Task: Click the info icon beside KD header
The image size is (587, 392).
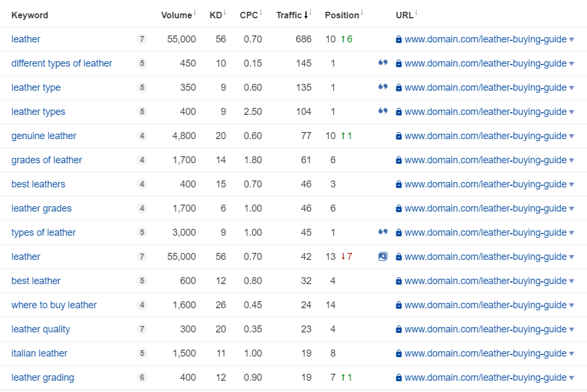Action: 224,12
